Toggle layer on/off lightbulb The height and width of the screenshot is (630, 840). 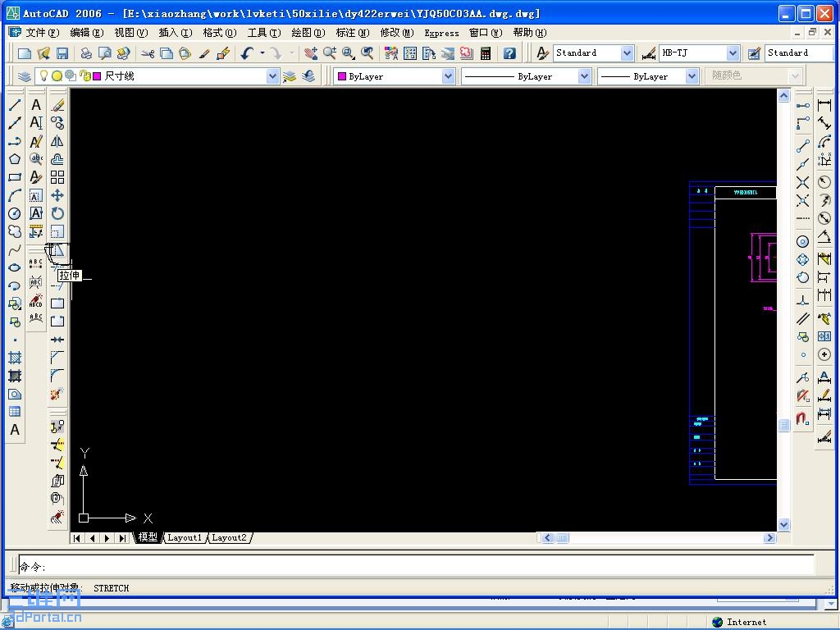click(44, 76)
